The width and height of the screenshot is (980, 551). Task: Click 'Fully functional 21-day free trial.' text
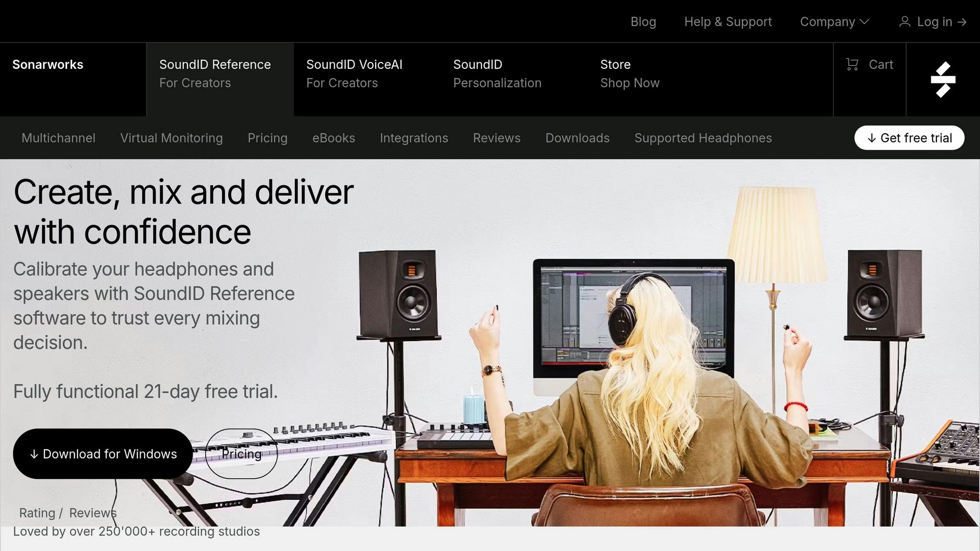click(145, 391)
